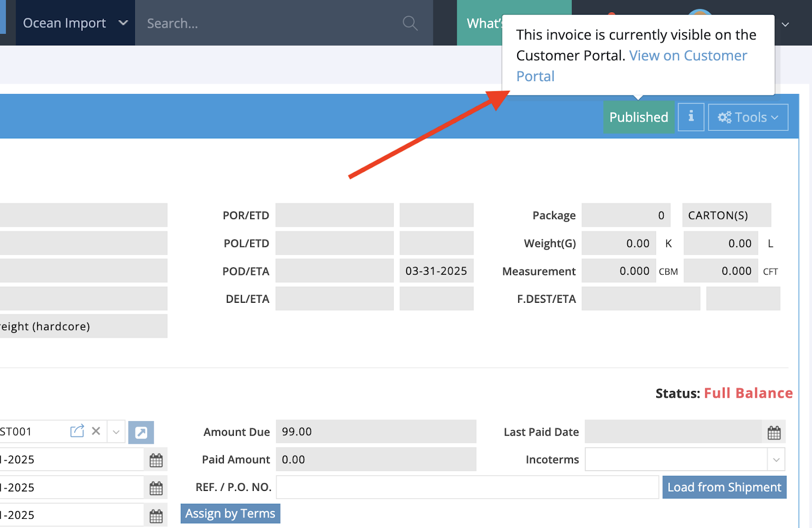Image resolution: width=812 pixels, height=528 pixels.
Task: Open calendar for the date field directly below ST001
Action: coord(156,460)
